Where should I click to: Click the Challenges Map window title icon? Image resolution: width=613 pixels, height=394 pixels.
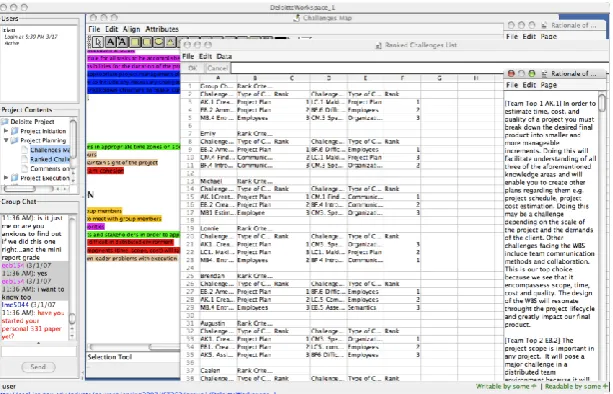click(297, 18)
